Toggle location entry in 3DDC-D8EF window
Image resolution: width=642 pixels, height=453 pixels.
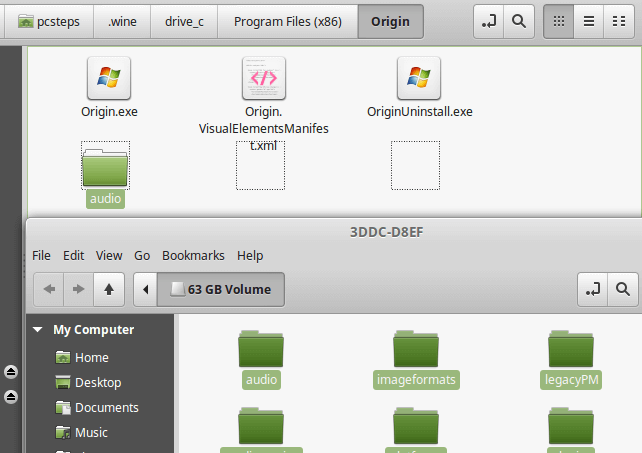point(593,289)
